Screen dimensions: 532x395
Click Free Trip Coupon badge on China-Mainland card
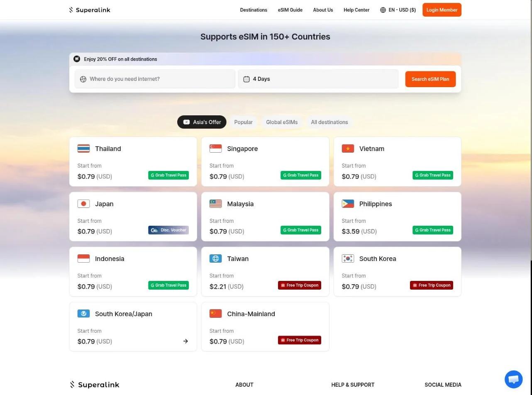[x=300, y=340]
